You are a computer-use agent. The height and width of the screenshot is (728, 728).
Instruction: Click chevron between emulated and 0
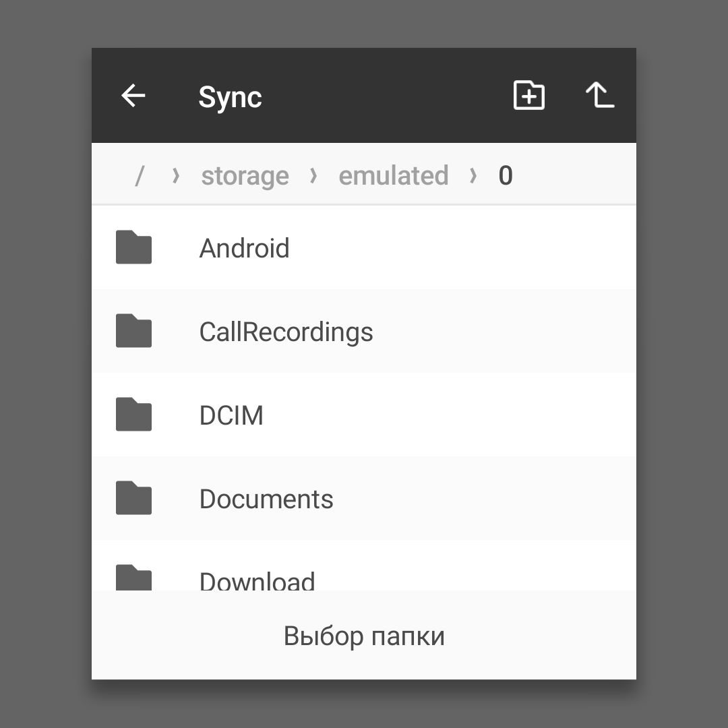tap(473, 175)
